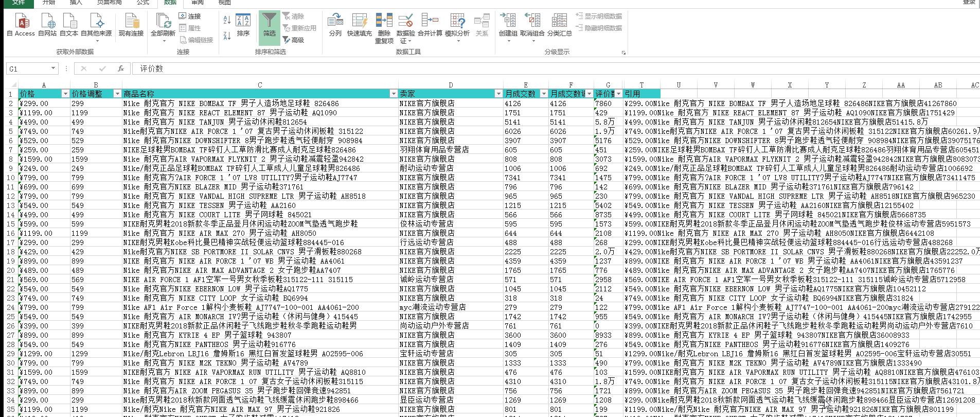Click the 属性 (Properties) ribbon item

190,28
